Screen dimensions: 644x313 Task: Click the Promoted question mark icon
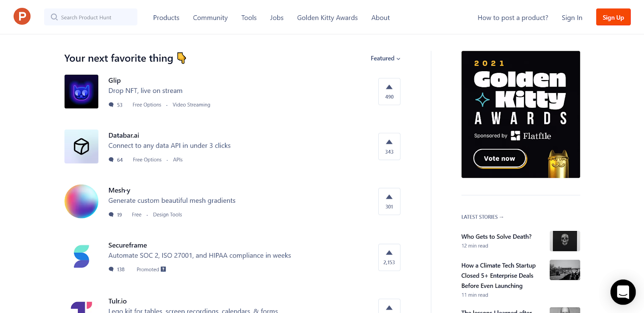pyautogui.click(x=163, y=269)
